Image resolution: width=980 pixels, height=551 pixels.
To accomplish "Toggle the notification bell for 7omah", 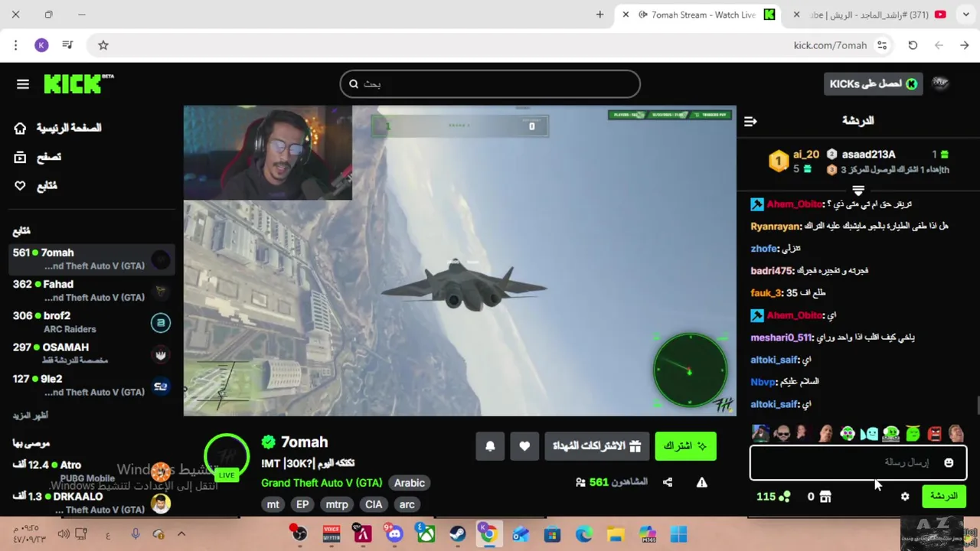I will tap(490, 446).
